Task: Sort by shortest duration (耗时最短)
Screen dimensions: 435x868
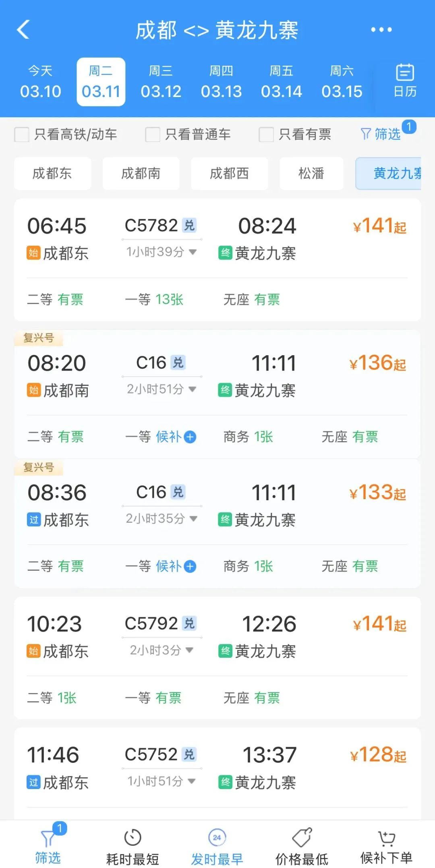Action: coord(133,847)
